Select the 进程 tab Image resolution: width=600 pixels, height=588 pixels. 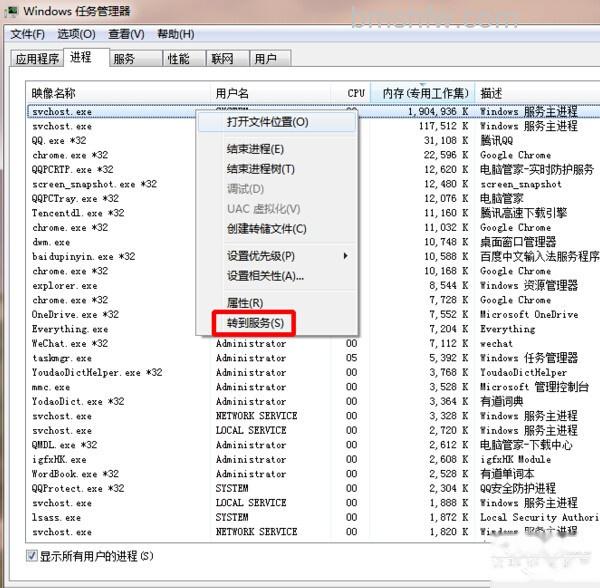click(x=86, y=57)
